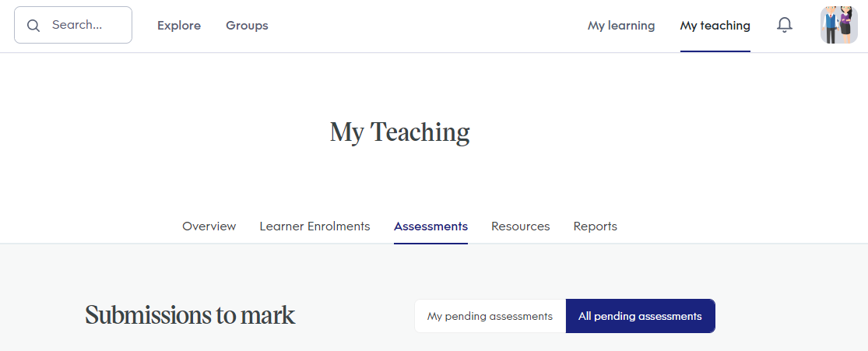The image size is (868, 351).
Task: Focus the Search input field
Action: point(73,25)
